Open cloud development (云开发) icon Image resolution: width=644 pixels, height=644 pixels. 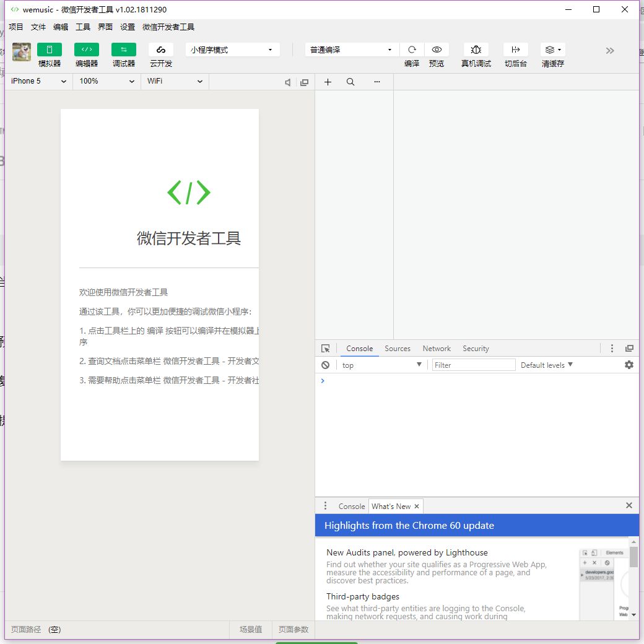click(161, 50)
